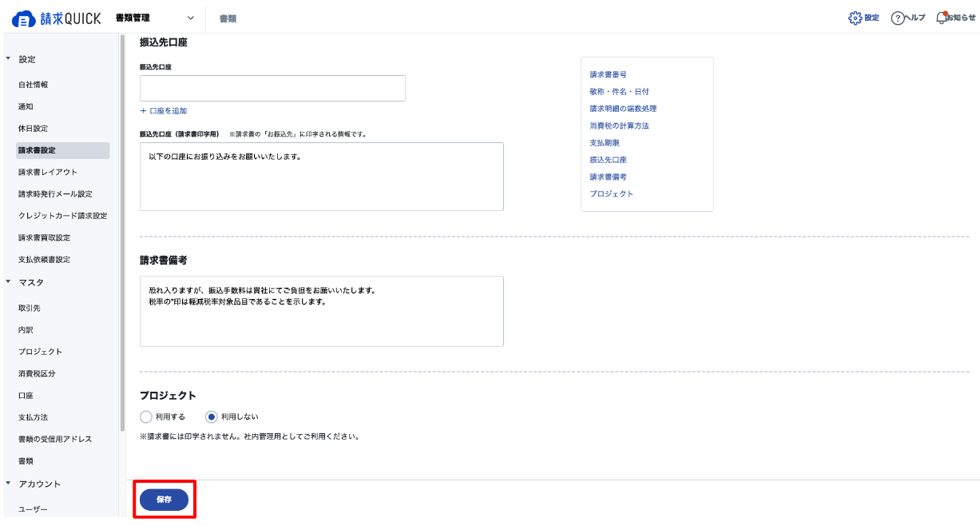This screenshot has width=980, height=526.
Task: Click the 請求書備考 text area
Action: [x=321, y=311]
